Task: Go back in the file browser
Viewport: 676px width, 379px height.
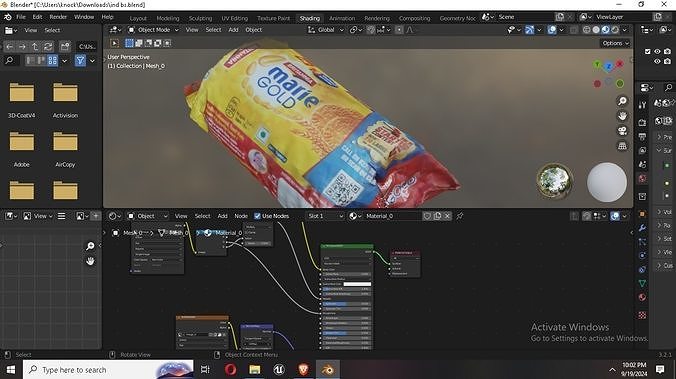Action: click(9, 47)
